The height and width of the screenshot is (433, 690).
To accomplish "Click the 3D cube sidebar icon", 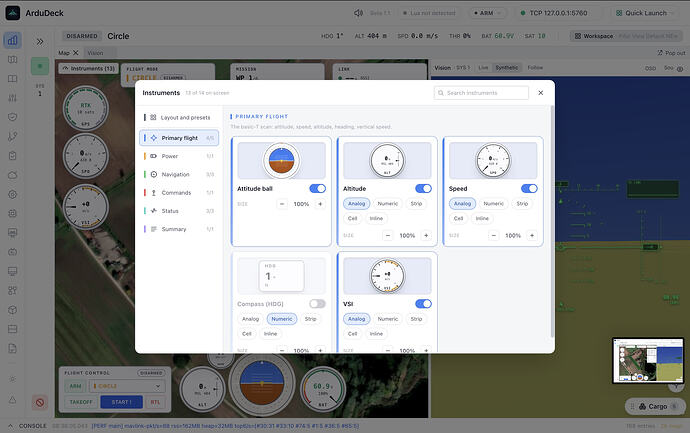I will [12, 310].
